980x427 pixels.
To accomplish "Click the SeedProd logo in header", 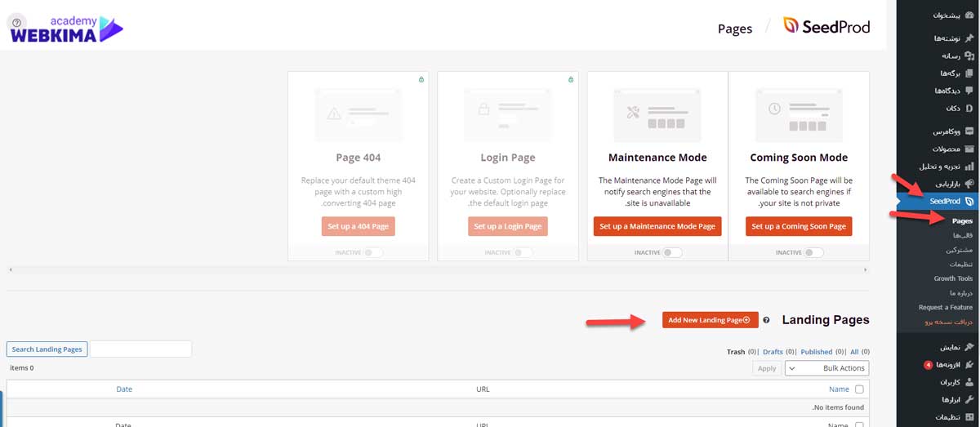I will [826, 26].
